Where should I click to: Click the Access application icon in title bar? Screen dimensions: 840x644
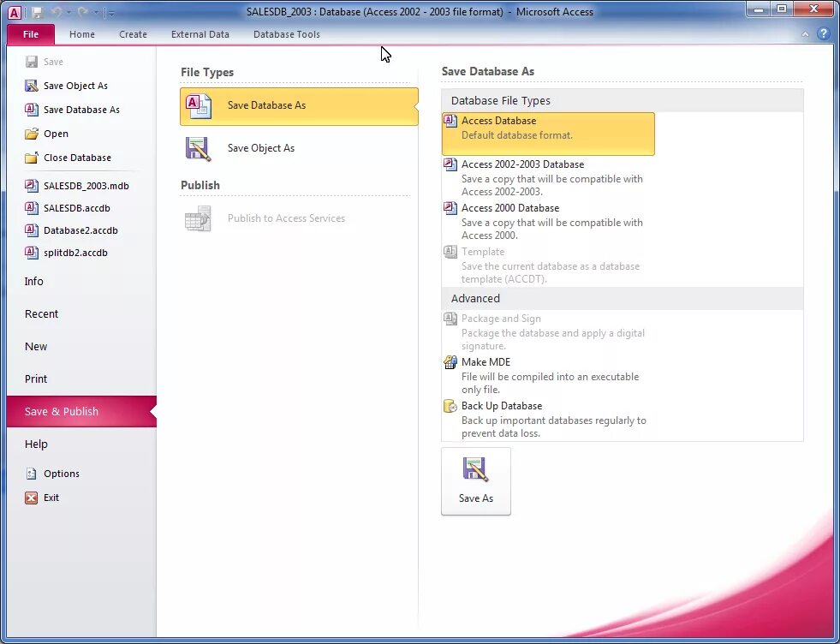pos(15,12)
